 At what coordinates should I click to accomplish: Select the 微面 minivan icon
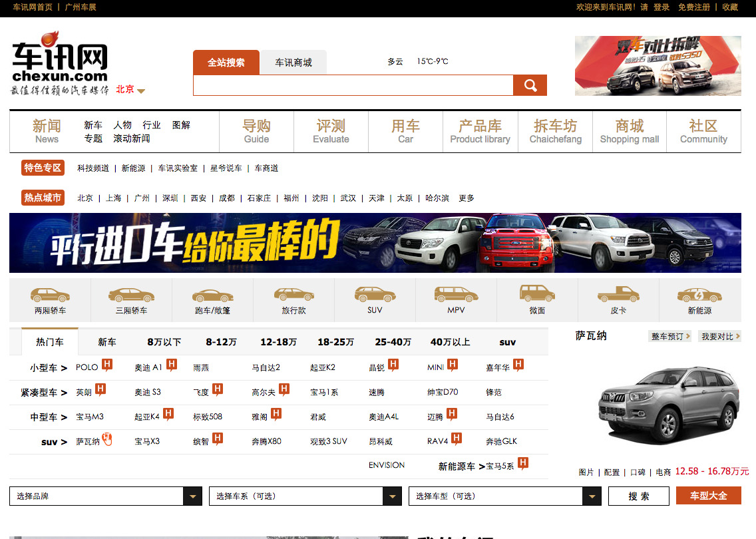pos(537,293)
